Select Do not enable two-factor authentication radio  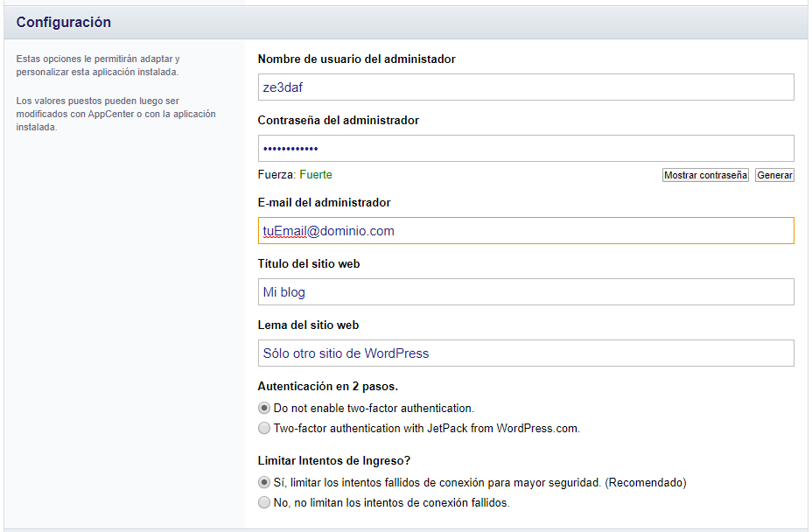click(264, 409)
